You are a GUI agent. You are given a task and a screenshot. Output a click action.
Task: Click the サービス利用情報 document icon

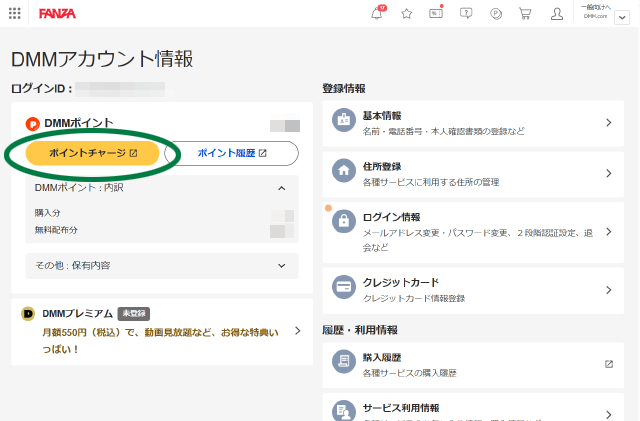tap(344, 410)
